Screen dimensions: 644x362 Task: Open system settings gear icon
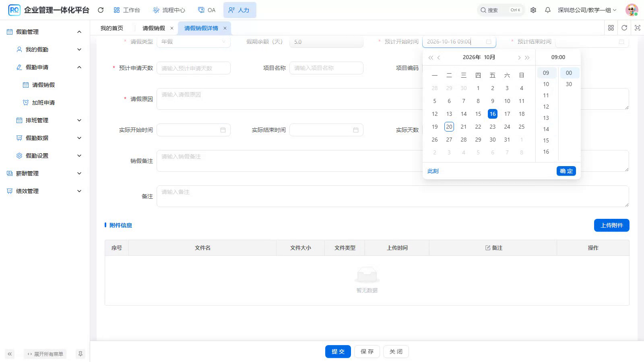click(533, 10)
